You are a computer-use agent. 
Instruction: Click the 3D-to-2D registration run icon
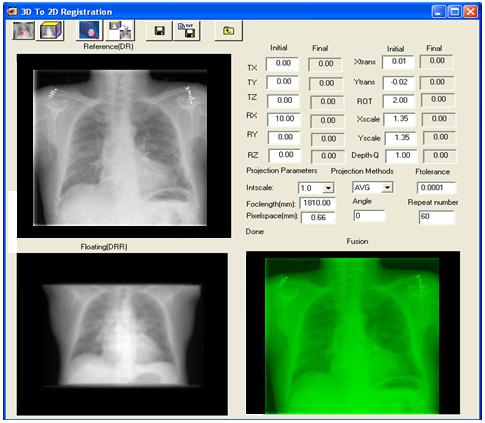coord(120,30)
